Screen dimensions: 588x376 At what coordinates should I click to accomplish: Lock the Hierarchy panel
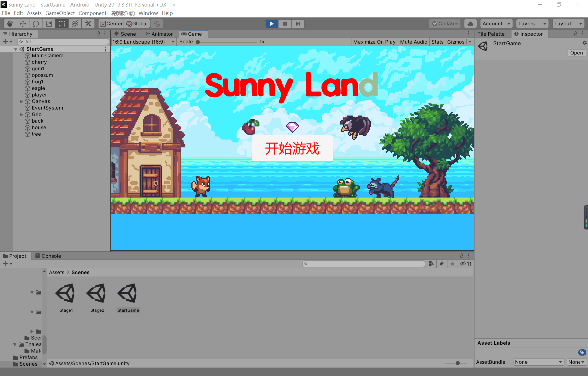(98, 34)
